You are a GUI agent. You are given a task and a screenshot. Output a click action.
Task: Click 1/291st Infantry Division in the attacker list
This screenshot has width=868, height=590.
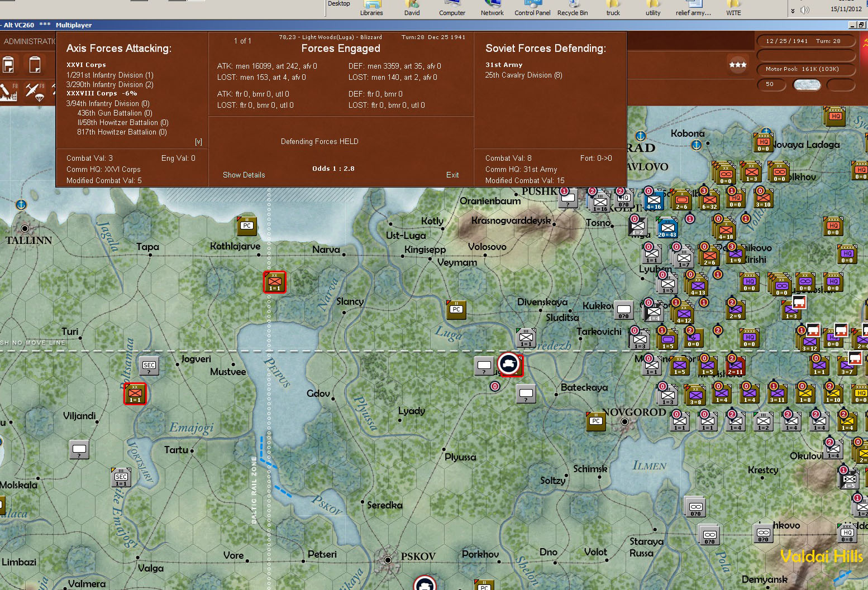pyautogui.click(x=110, y=75)
